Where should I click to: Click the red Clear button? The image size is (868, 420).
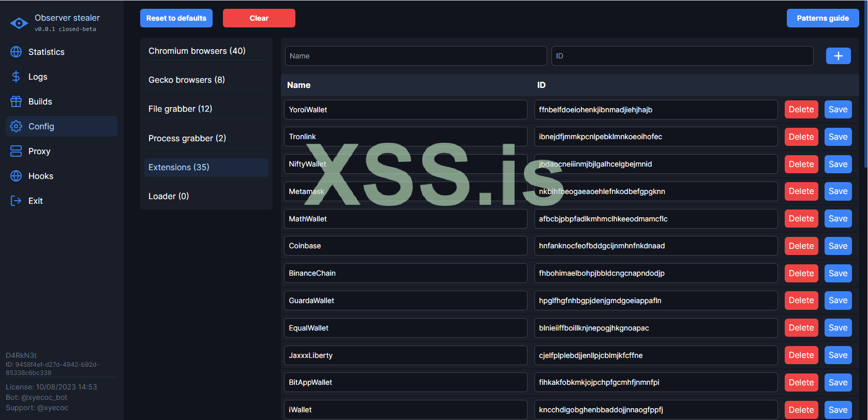tap(259, 18)
